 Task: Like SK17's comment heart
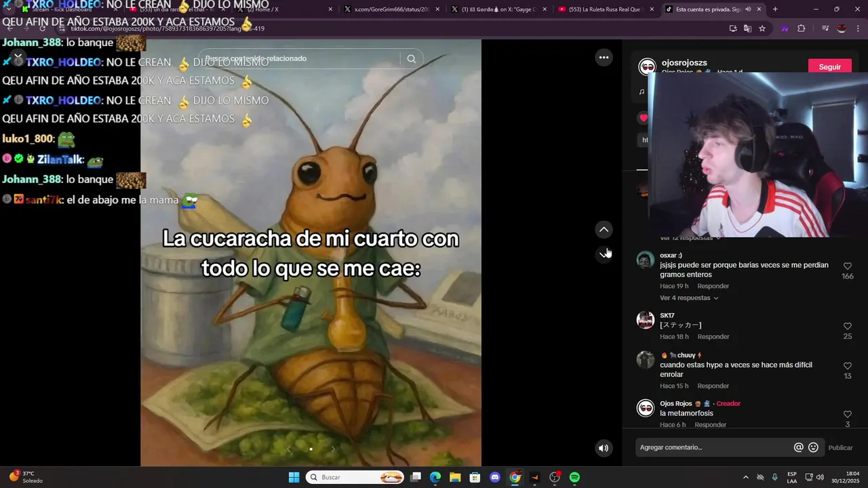coord(847,327)
